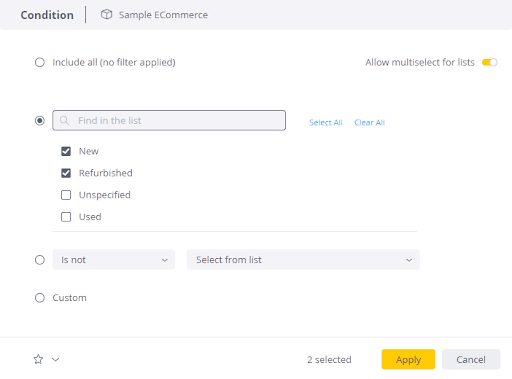The width and height of the screenshot is (512, 379).
Task: Click the Cancel button
Action: (x=471, y=359)
